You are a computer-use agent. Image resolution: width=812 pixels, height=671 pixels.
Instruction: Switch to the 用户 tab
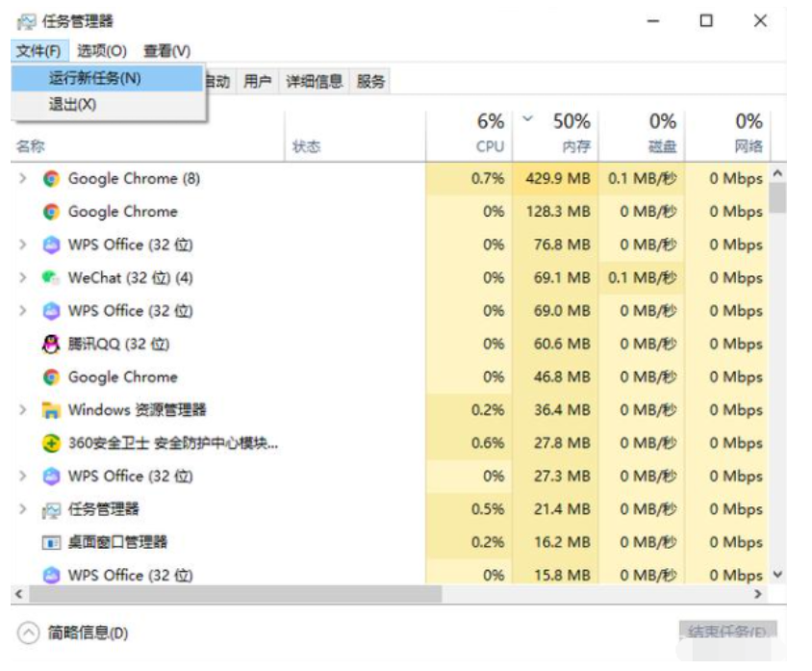(x=258, y=82)
